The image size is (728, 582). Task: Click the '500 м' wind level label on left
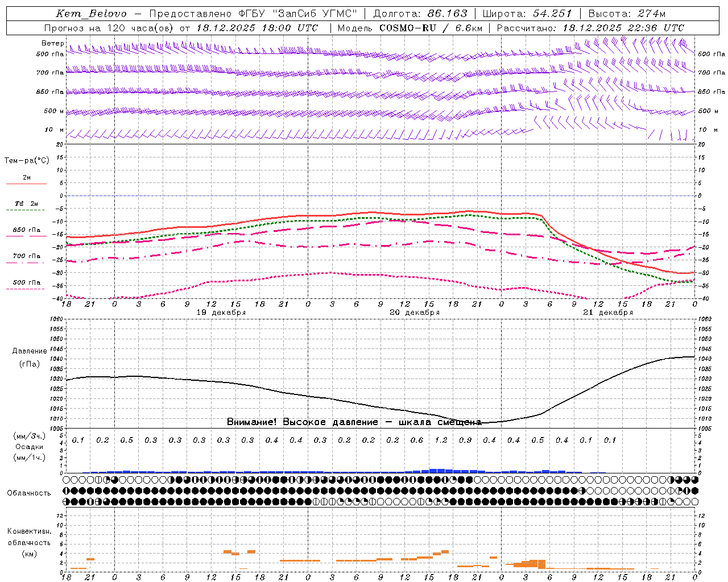pyautogui.click(x=55, y=111)
